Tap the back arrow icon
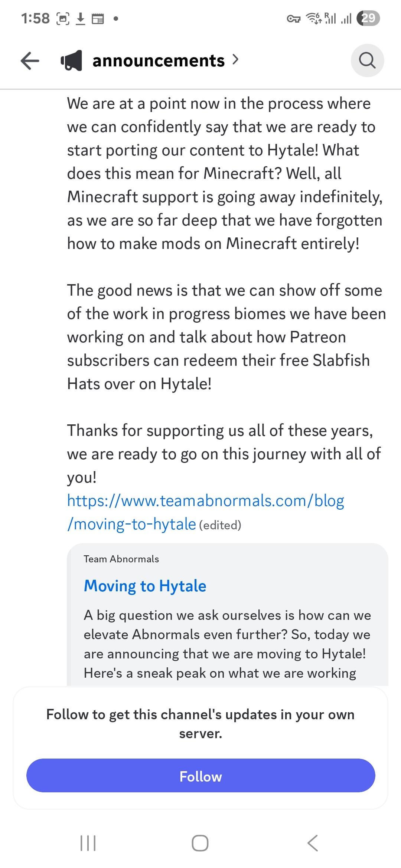The width and height of the screenshot is (401, 868). click(x=30, y=60)
